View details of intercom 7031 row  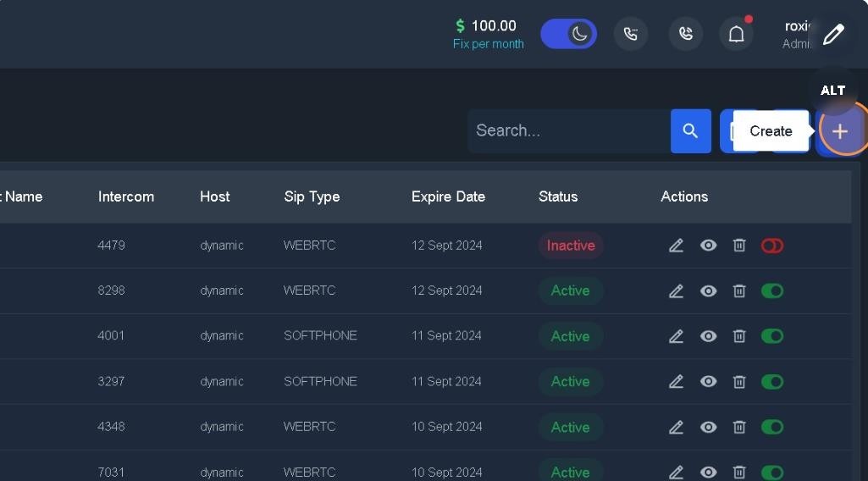tap(708, 472)
